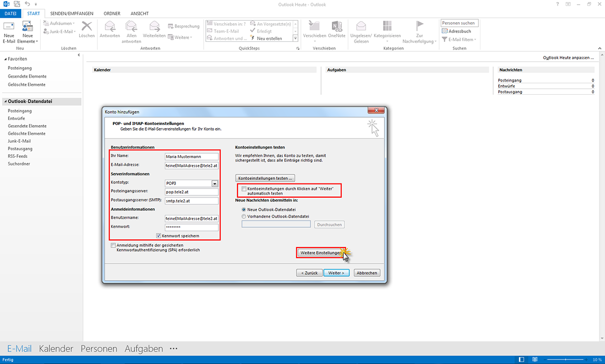Expand the Junk-E-Mail dropdown

coord(59,31)
